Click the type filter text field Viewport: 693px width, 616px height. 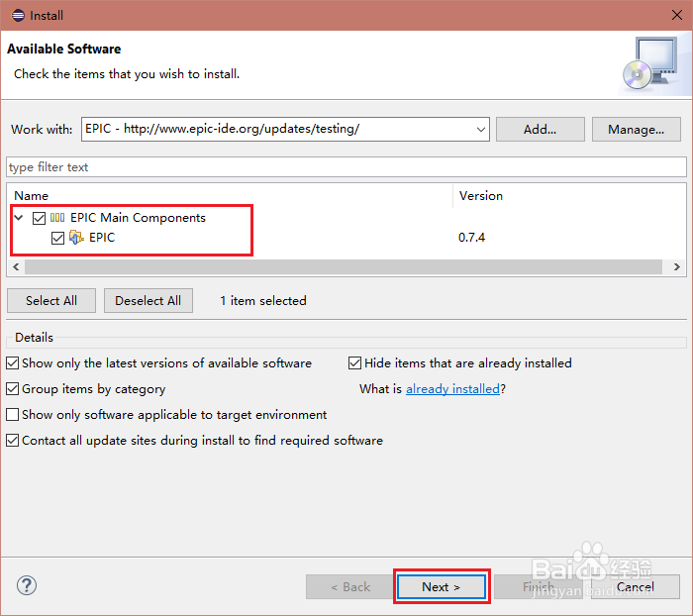pyautogui.click(x=346, y=167)
